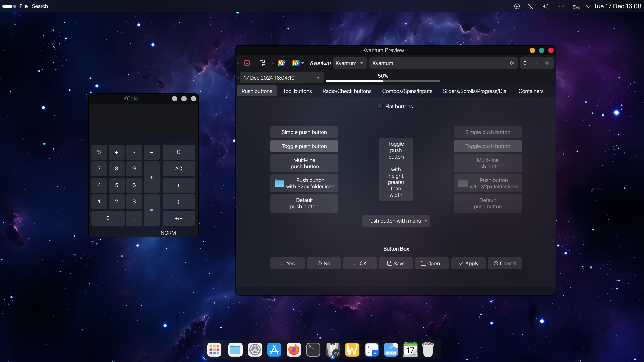
Task: Click percent key in KCalc
Action: tap(99, 152)
